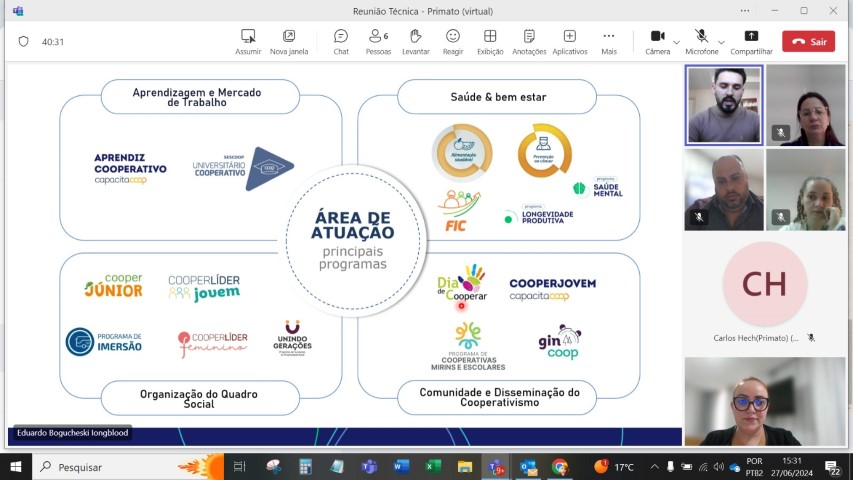Click the volume speaker tray icon
853x480 pixels.
click(x=719, y=467)
